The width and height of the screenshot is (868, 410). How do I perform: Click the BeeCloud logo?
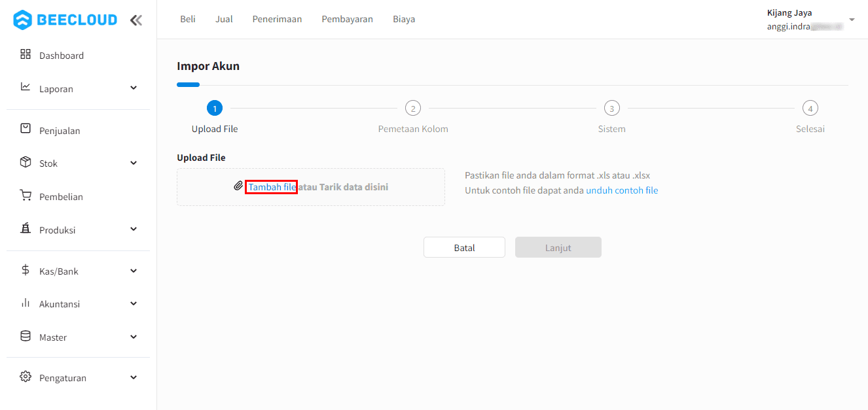pyautogui.click(x=65, y=20)
